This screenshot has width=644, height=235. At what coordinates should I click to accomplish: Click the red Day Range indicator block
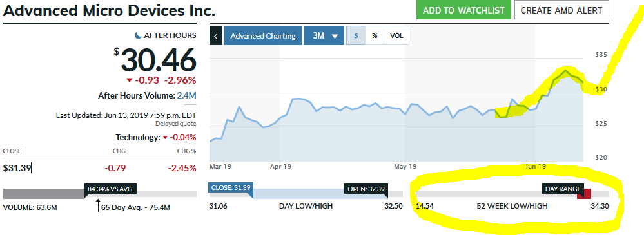pyautogui.click(x=584, y=194)
